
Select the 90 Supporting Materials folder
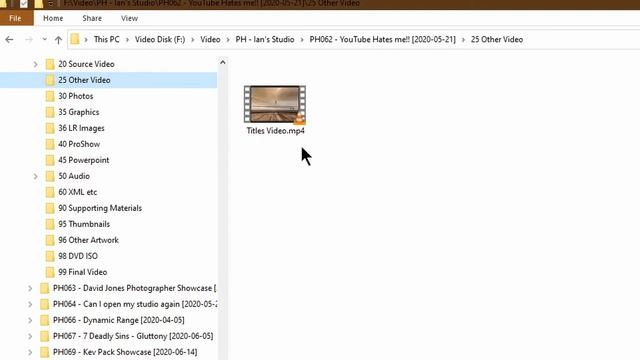(100, 208)
